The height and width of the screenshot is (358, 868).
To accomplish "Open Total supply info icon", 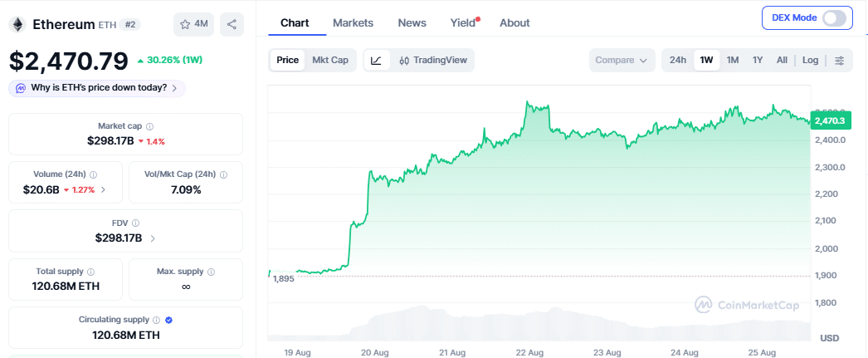I will click(90, 272).
